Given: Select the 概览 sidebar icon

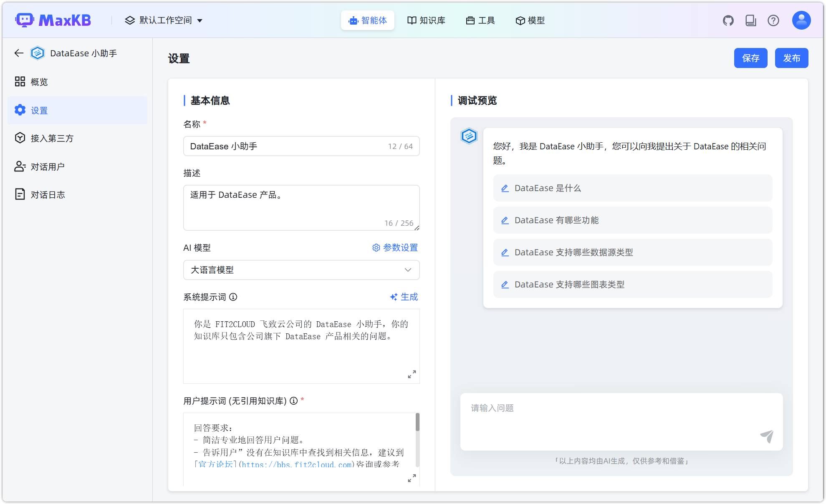Looking at the screenshot, I should (x=20, y=81).
